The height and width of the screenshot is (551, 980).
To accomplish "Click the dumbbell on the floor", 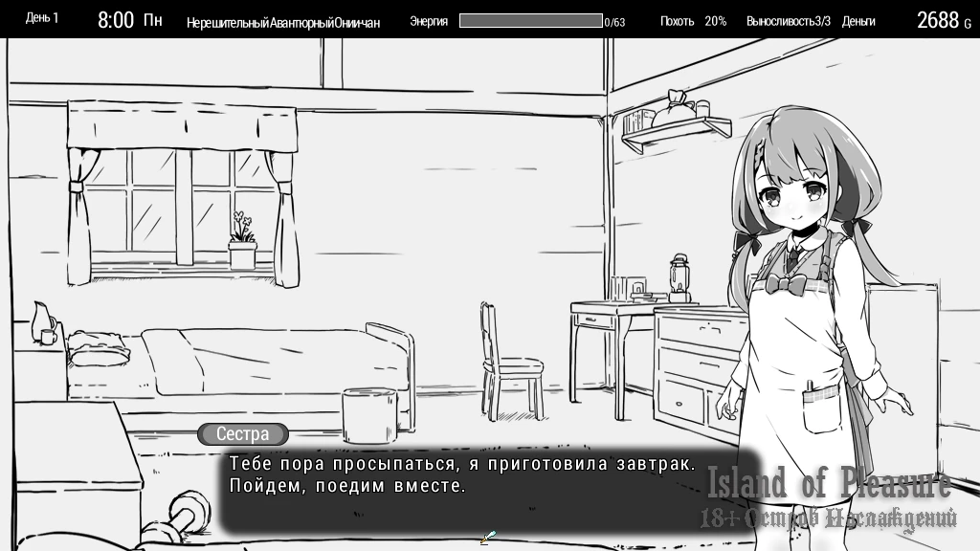I will 187,512.
